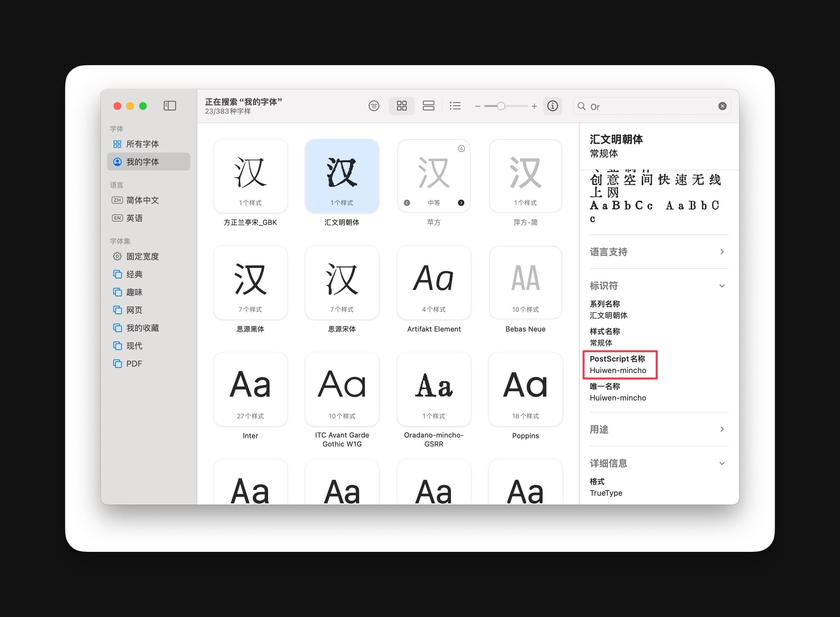Switch to grid view icon

[402, 106]
